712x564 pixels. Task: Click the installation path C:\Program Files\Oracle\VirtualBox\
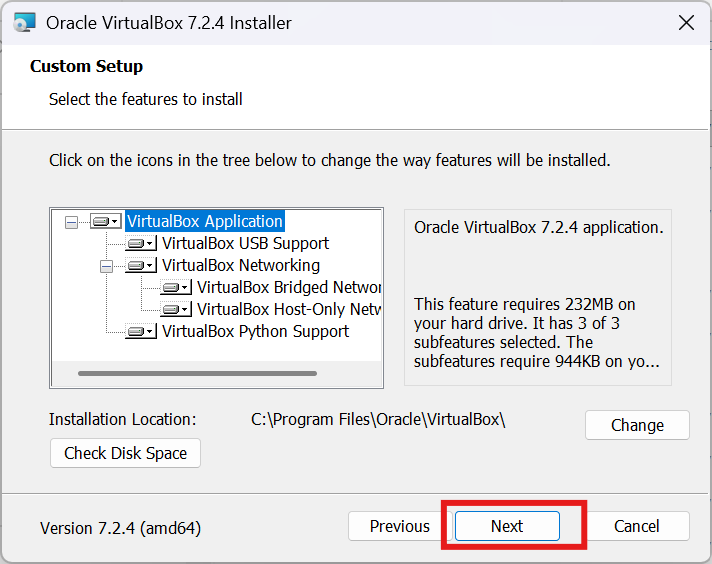point(378,419)
